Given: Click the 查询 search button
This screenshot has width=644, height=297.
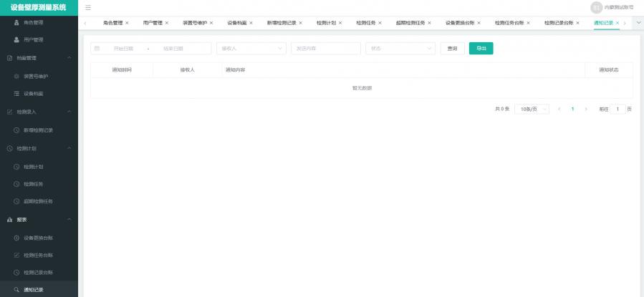Looking at the screenshot, I should (451, 49).
